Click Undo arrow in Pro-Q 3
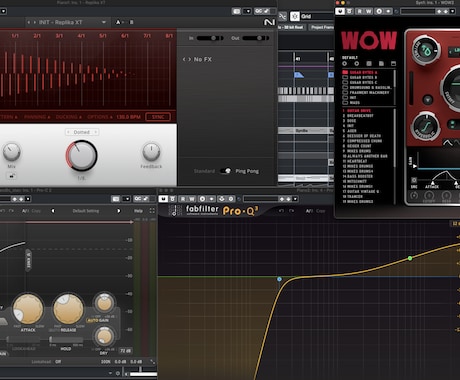The width and height of the screenshot is (460, 380). coord(281,211)
